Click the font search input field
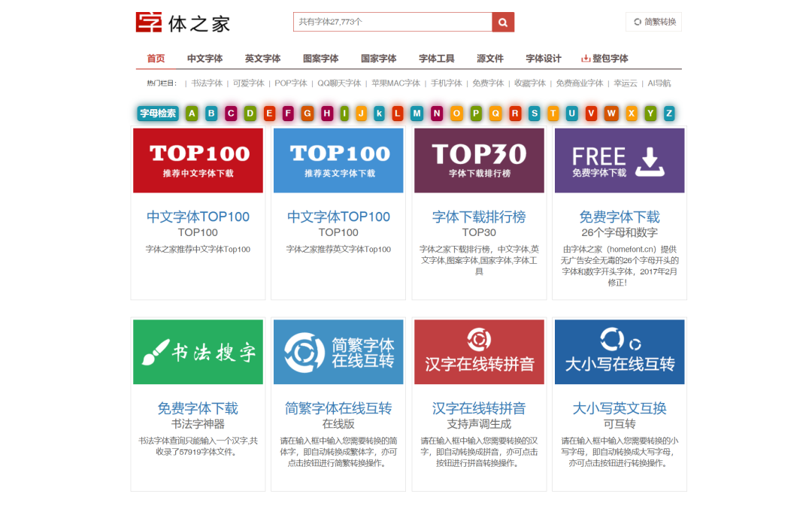This screenshot has width=812, height=509. coord(392,22)
